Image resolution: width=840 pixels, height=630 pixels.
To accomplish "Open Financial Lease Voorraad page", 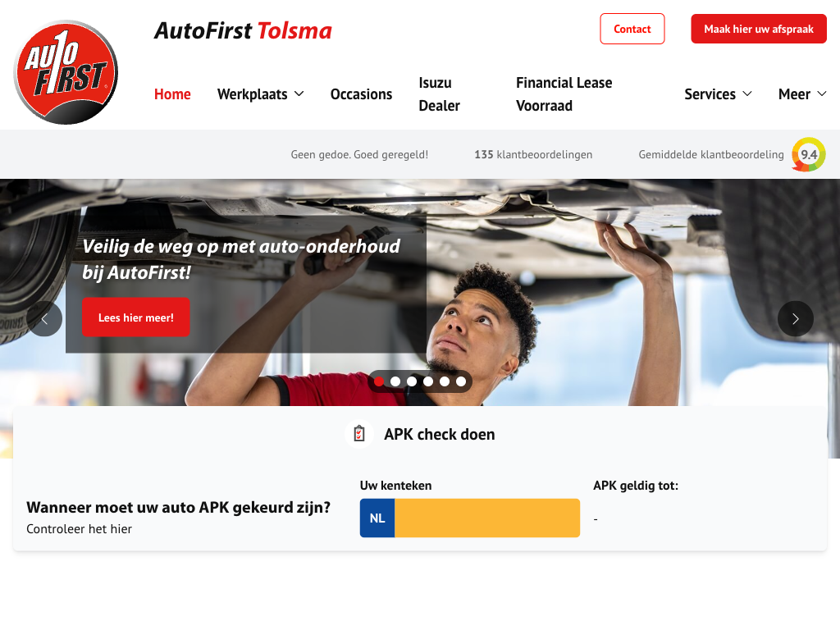I will coord(564,94).
